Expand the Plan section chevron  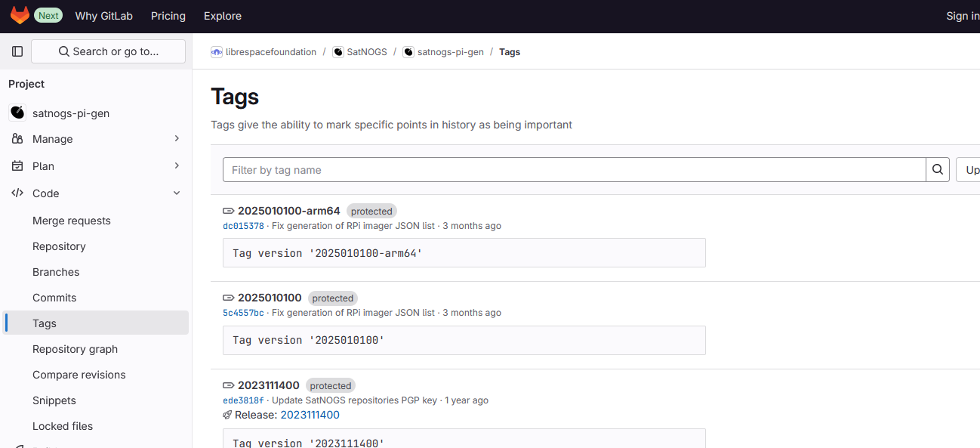coord(177,166)
